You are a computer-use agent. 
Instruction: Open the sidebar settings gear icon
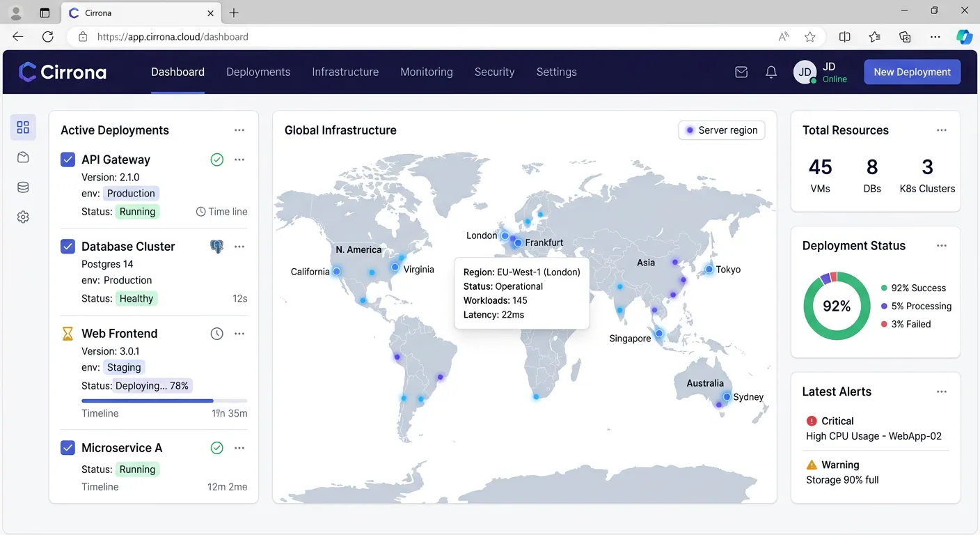tap(23, 217)
